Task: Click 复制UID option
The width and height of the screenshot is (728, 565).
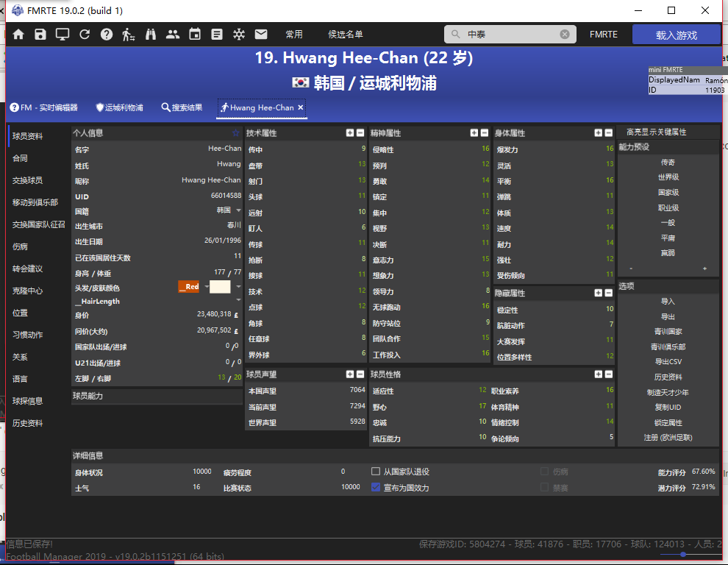Action: tap(668, 407)
